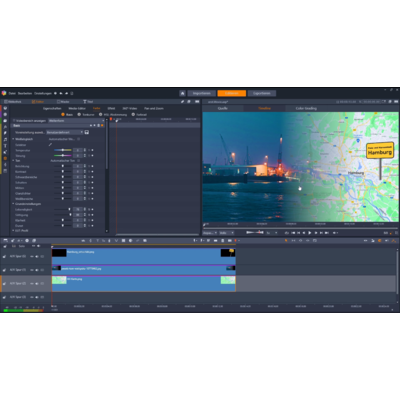The width and height of the screenshot is (400, 400).
Task: Toggle Automatischer Ton checkbox
Action: [79, 161]
